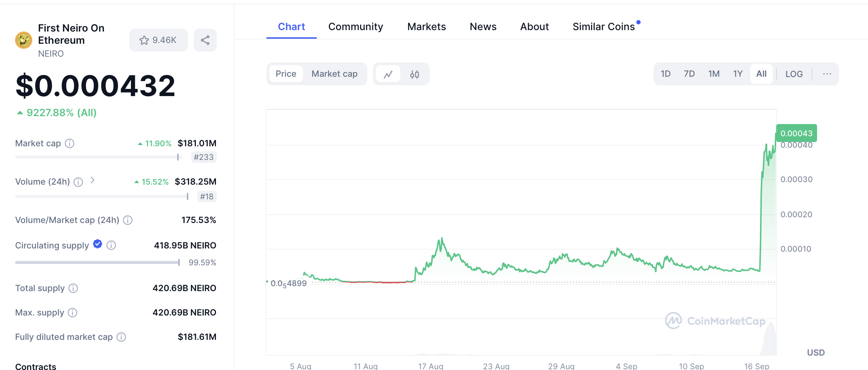Click the circulating supply progress bar
868x370 pixels.
tap(97, 262)
